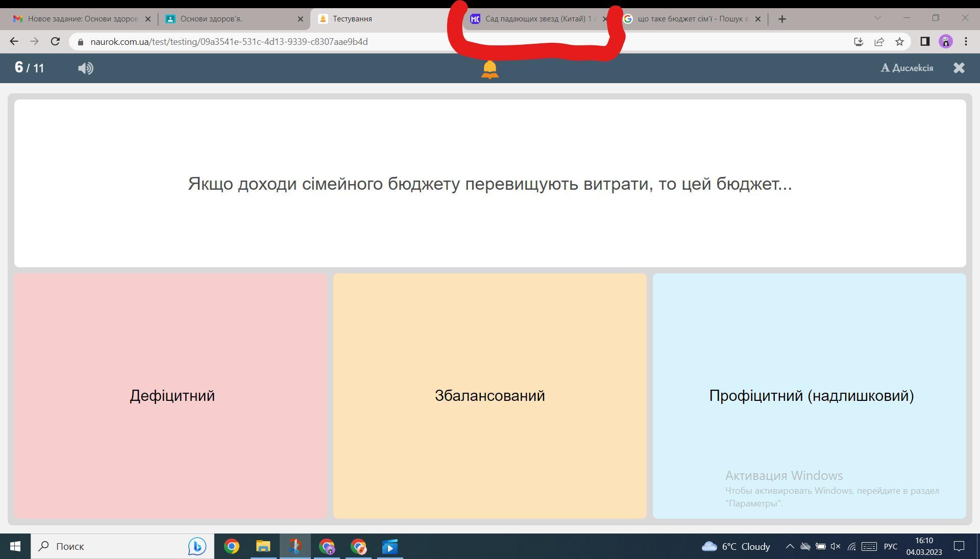Open the Chrome three-dot menu
Viewport: 980px width, 559px height.
click(x=966, y=42)
